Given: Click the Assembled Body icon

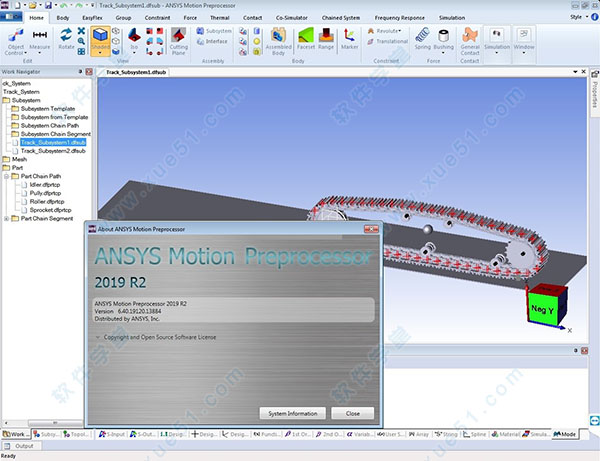Looking at the screenshot, I should pos(279,42).
